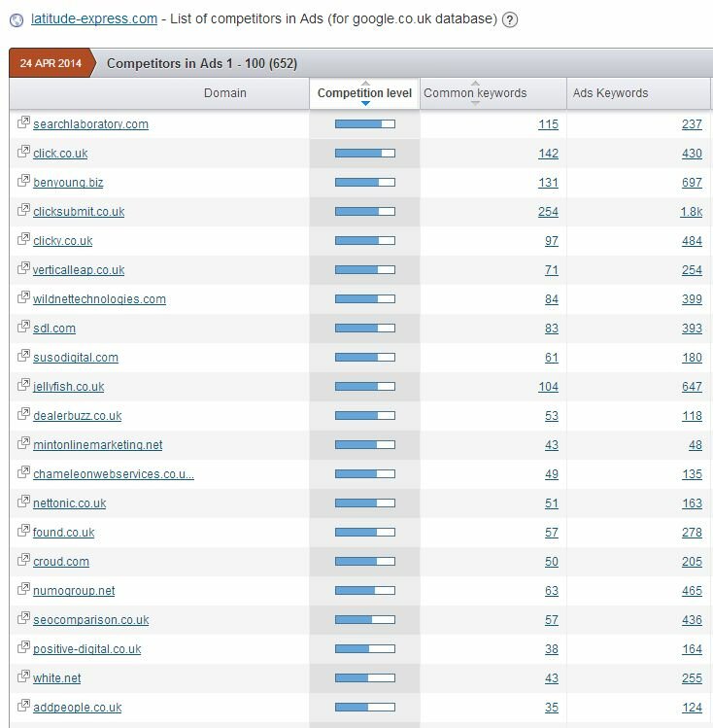Open external link icon for wildnettechnologies.com
Screen dimensions: 713x728
23,297
